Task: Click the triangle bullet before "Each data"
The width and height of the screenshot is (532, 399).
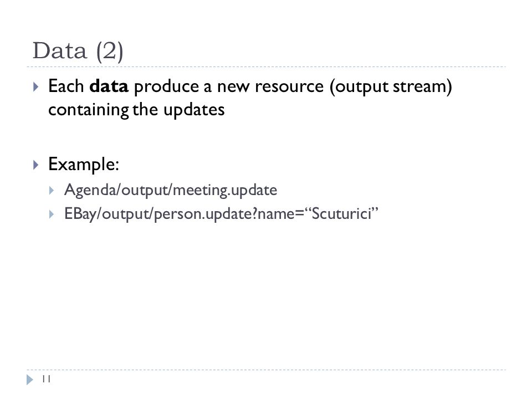Action: point(36,87)
